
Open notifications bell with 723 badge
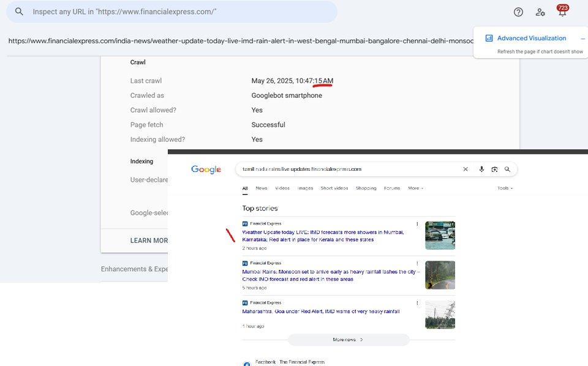coord(562,10)
